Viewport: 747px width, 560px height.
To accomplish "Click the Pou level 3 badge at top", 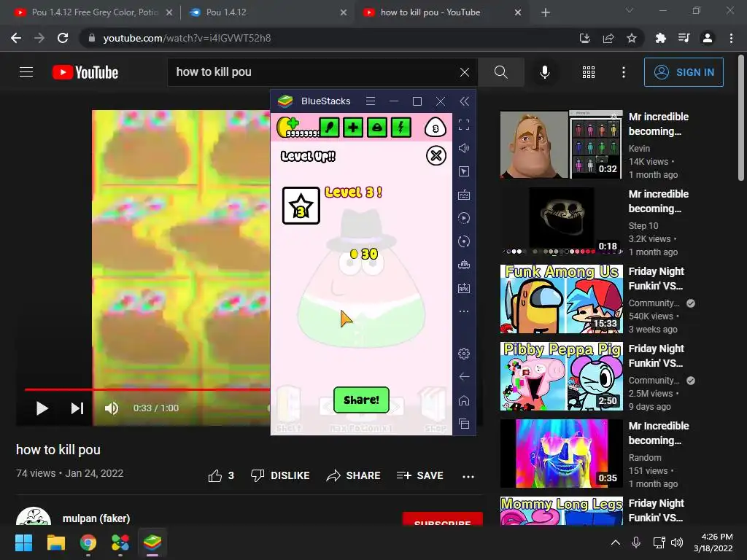I will click(x=435, y=128).
